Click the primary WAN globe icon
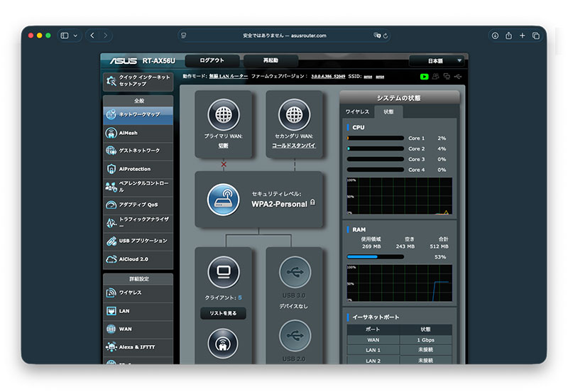This screenshot has height=392, width=568. click(223, 114)
